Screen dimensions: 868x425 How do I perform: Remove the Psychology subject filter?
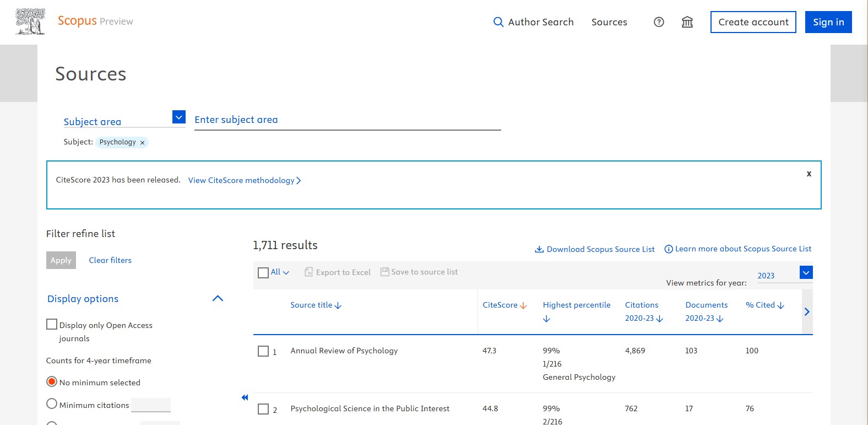[142, 143]
